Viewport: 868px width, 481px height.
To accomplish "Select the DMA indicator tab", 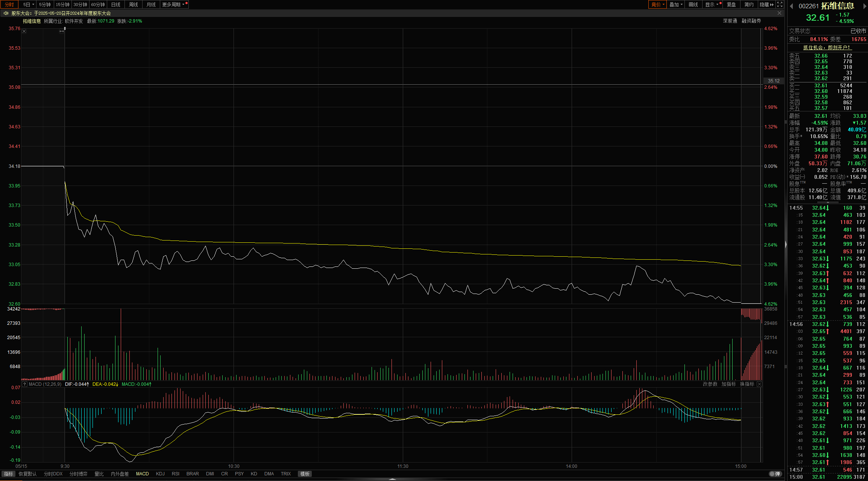I will (269, 474).
